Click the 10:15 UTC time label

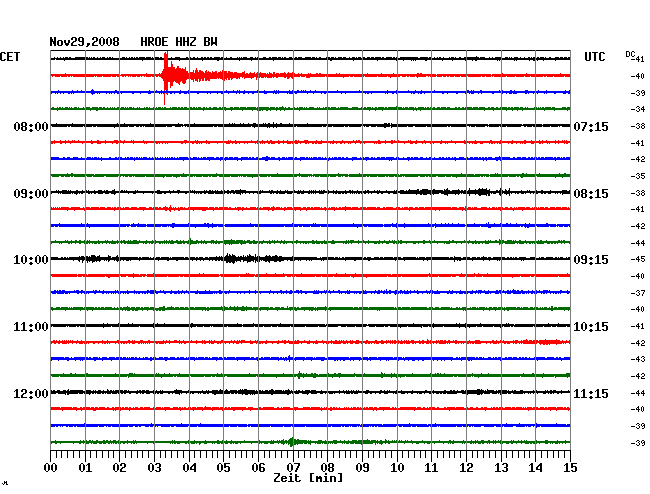tap(591, 327)
